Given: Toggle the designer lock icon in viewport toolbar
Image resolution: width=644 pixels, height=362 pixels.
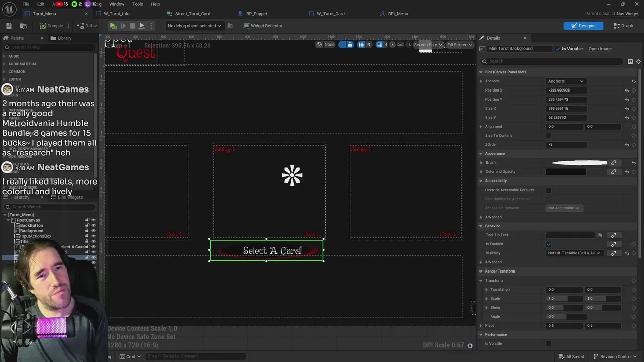Looking at the screenshot, I should pos(350,45).
